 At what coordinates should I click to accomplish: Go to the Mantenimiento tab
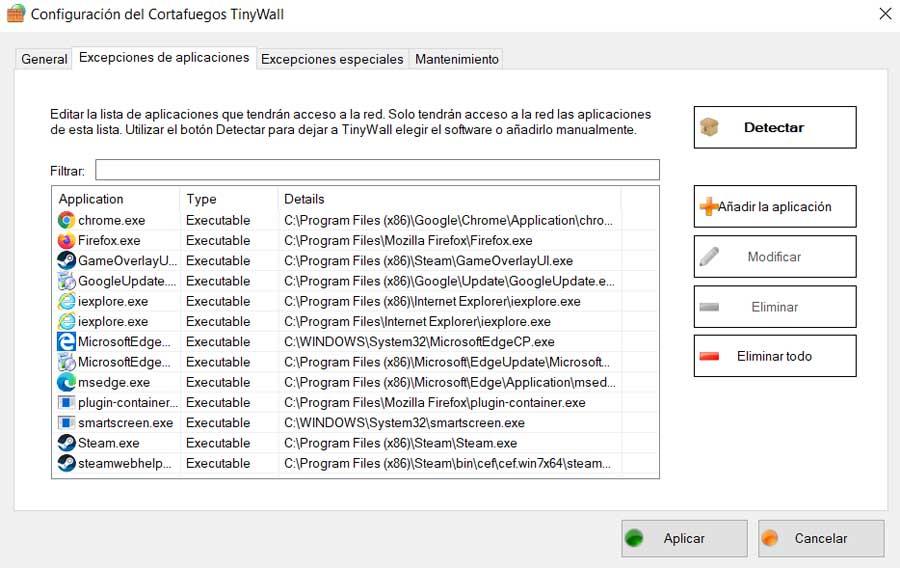457,59
